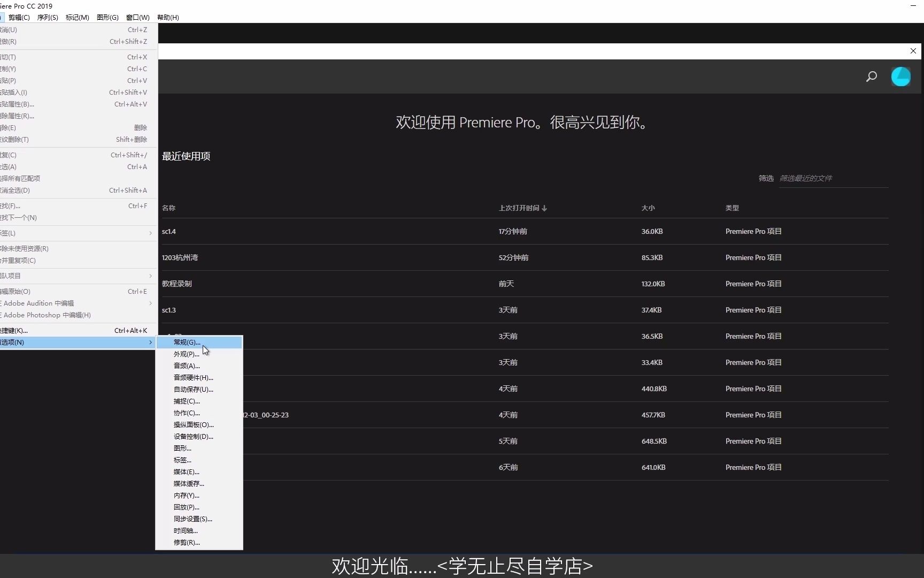Image resolution: width=924 pixels, height=578 pixels.
Task: Open 修剪(R)... preferences entry
Action: tap(199, 542)
